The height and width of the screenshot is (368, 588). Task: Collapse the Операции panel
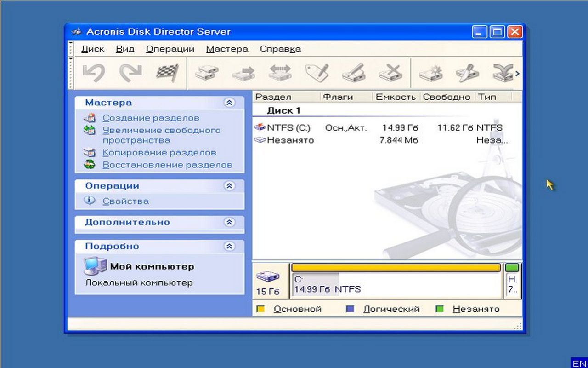(x=229, y=186)
